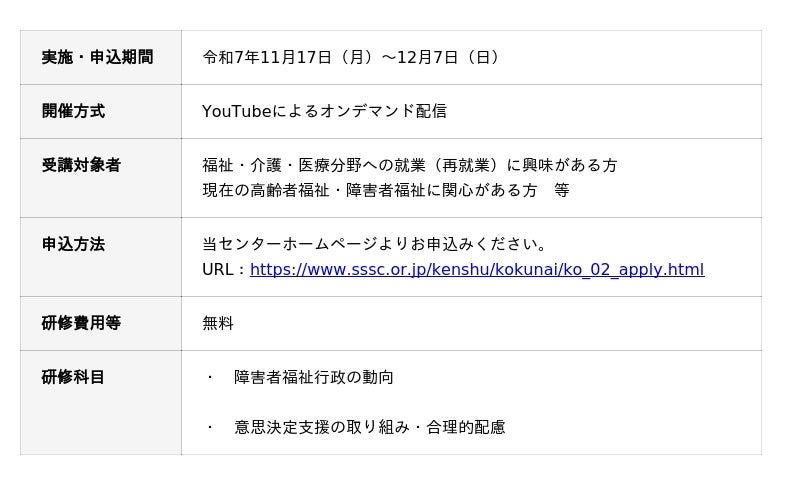
Task: Click the 福祉・介護・医療分野 line of text
Action: coord(410,165)
